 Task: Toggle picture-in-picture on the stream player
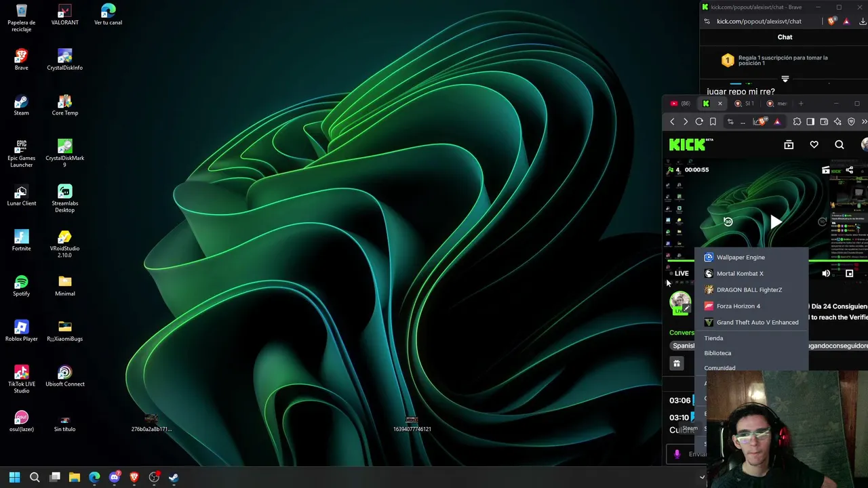point(849,273)
